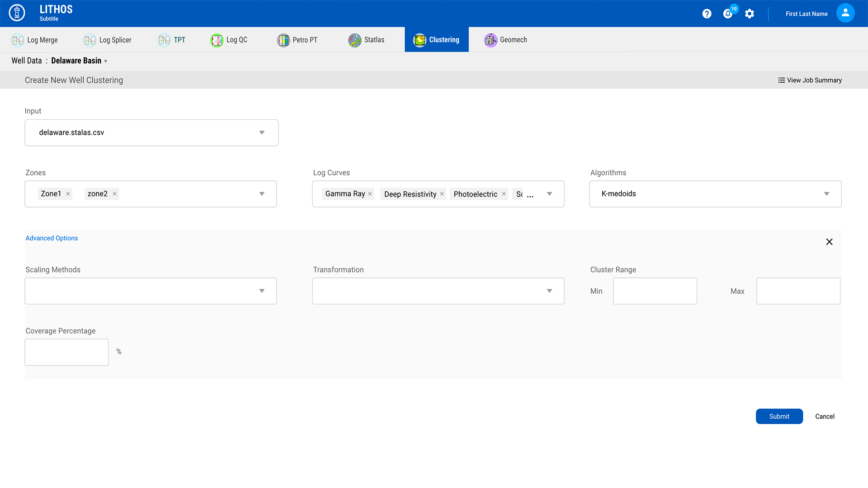This screenshot has height=488, width=868.
Task: Click the Coverage Percentage input field
Action: 66,352
